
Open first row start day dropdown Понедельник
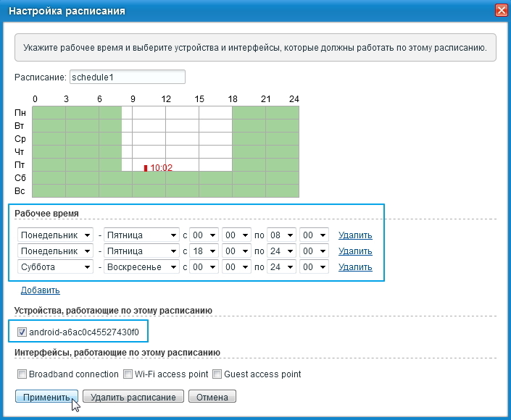coord(55,235)
